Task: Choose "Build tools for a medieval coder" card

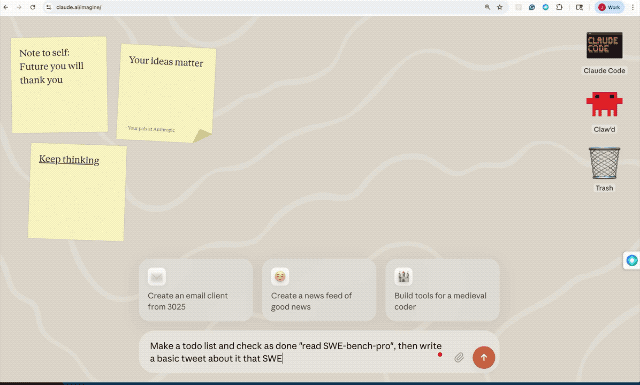Action: click(442, 290)
